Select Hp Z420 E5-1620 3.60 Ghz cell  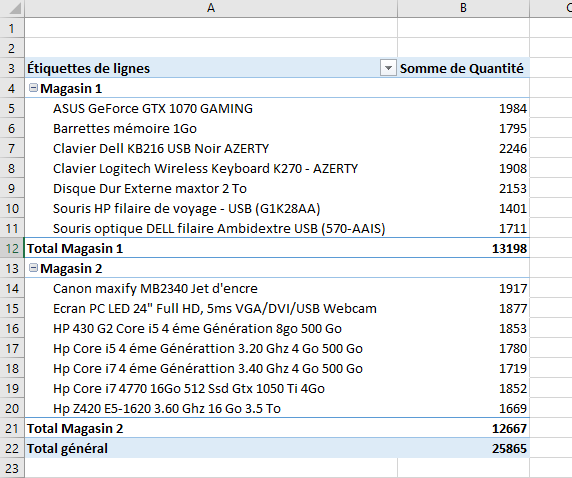(x=211, y=408)
